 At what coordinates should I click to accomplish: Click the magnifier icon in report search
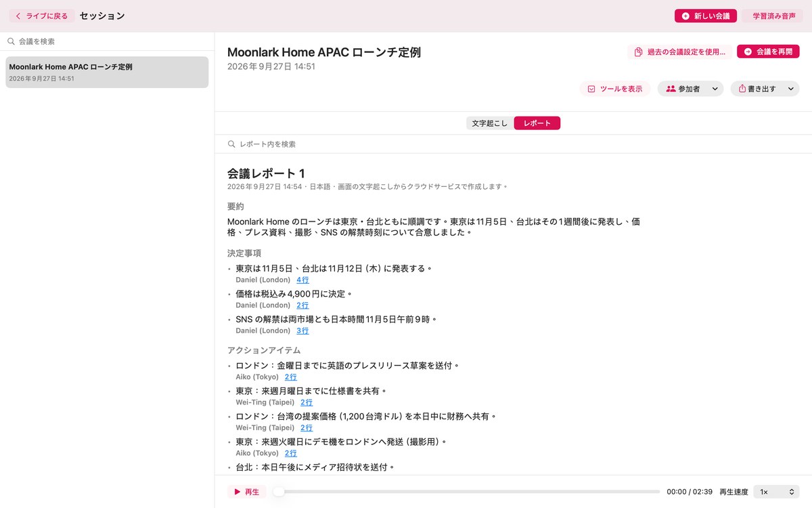[232, 144]
